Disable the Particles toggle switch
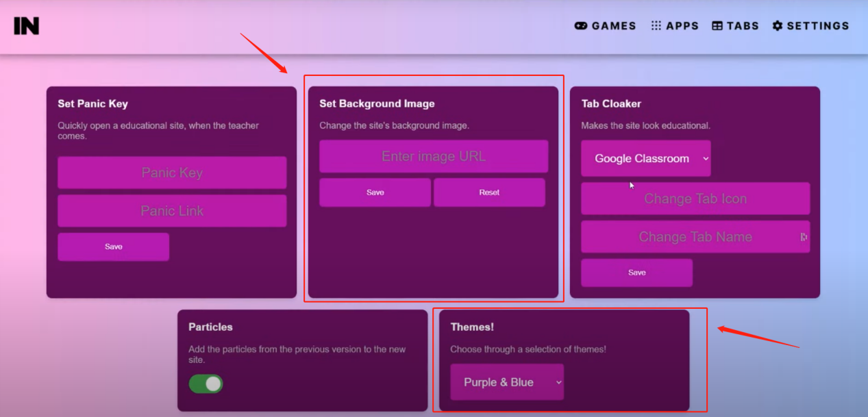This screenshot has width=868, height=417. tap(205, 384)
